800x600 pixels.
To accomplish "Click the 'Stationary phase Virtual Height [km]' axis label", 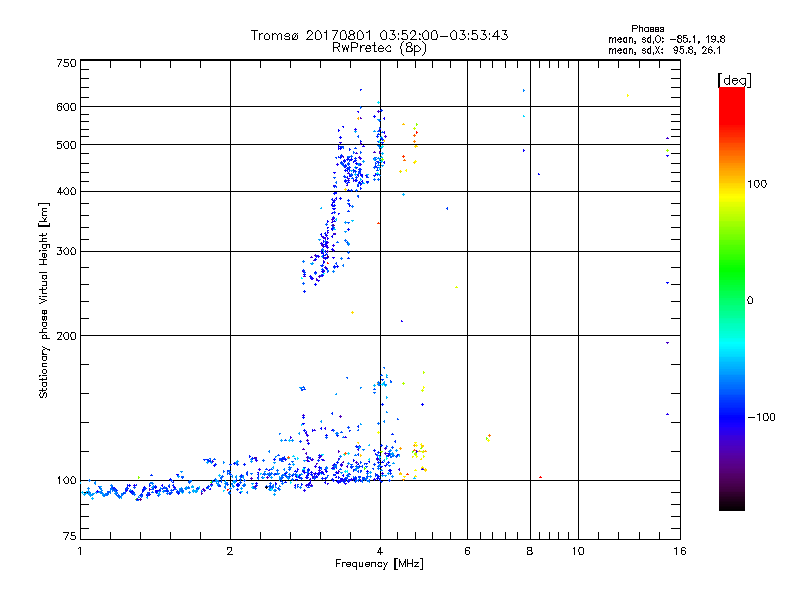I will point(44,300).
